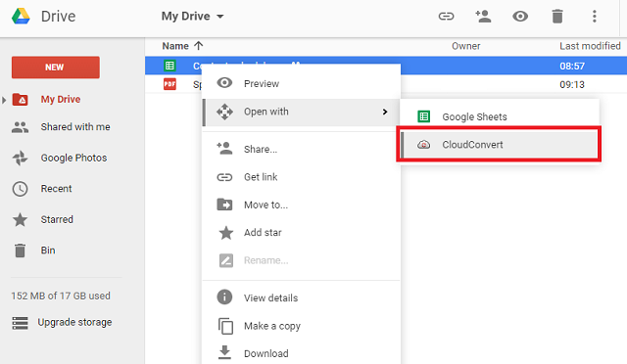Click the My Drive folder icon in sidebar
Viewport: 627px width, 364px height.
pos(20,99)
